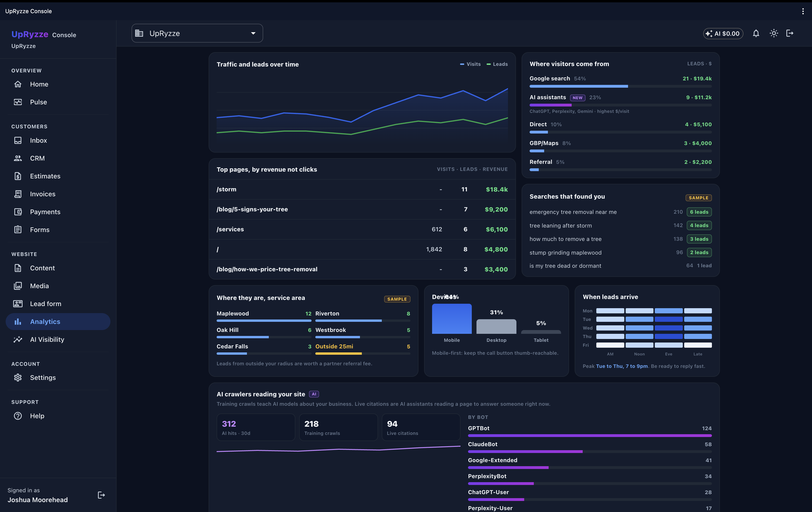Click the CRM people icon

point(18,158)
